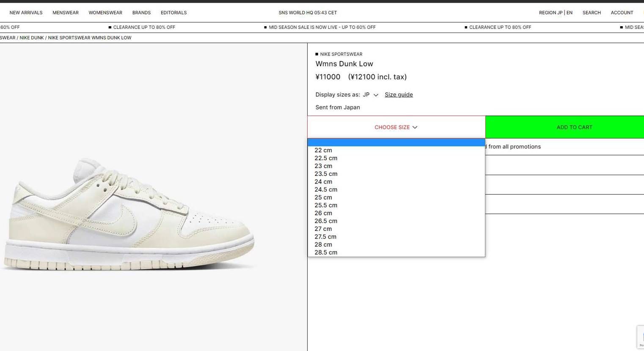
Task: Click the first Clearance up to 80% off banner
Action: click(x=144, y=27)
